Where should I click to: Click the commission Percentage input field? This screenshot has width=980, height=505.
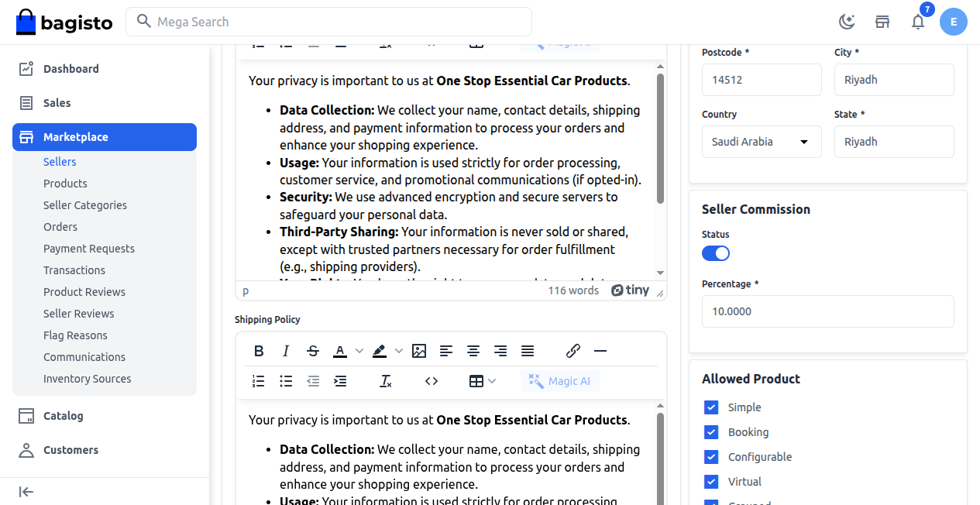click(x=827, y=311)
